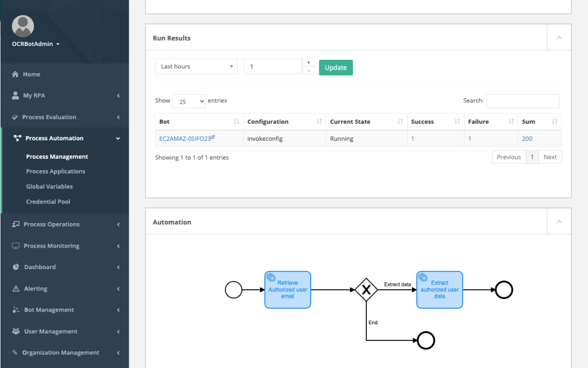Expand the Process Operations chevron
This screenshot has width=588, height=368.
[x=118, y=225]
